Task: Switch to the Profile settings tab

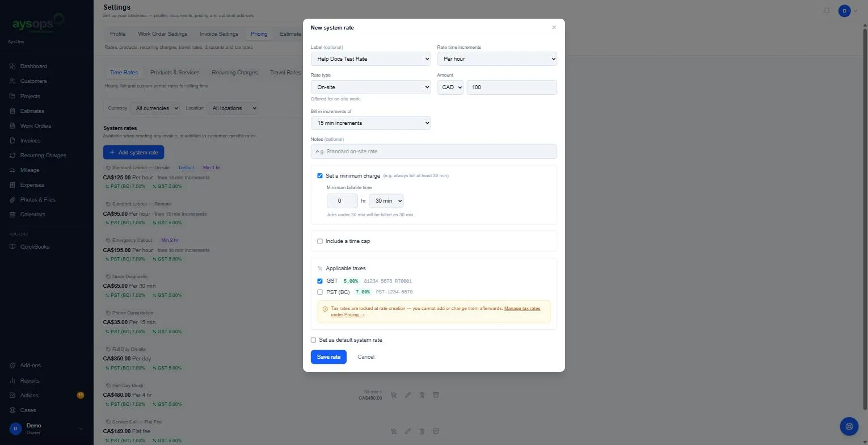Action: pyautogui.click(x=117, y=34)
